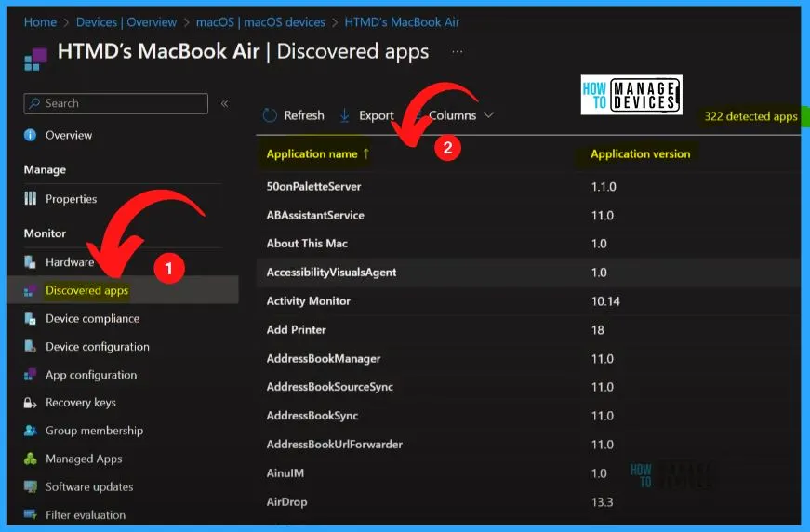Select the ABAssistantService row
This screenshot has width=810, height=532.
[x=528, y=215]
